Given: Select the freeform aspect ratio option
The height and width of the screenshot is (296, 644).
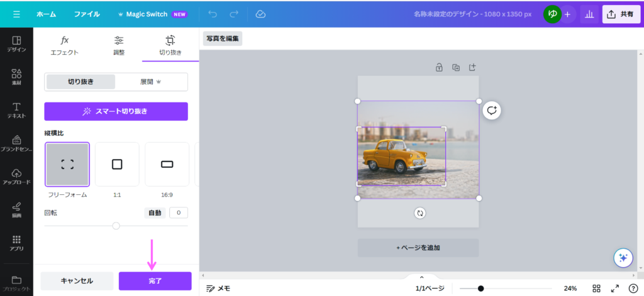Looking at the screenshot, I should (x=67, y=165).
